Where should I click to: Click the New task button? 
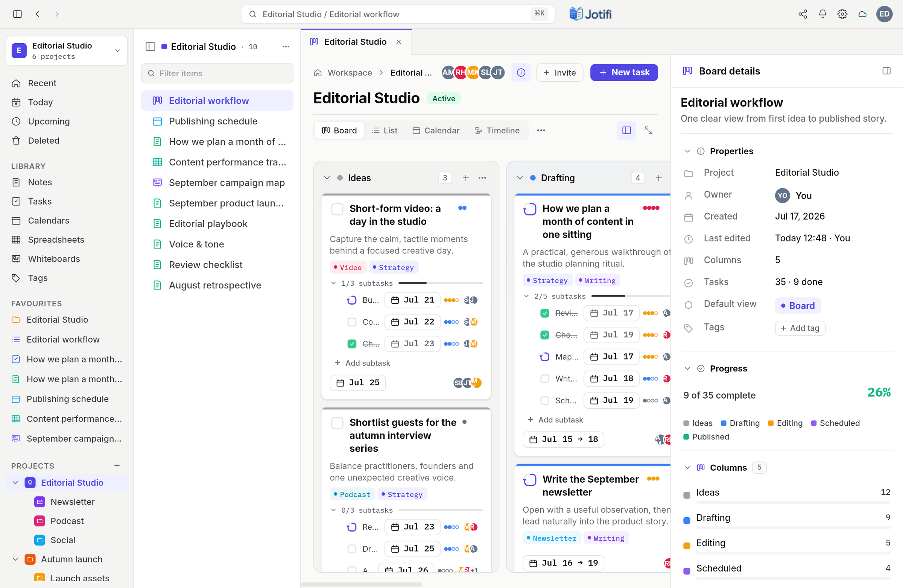(x=624, y=73)
